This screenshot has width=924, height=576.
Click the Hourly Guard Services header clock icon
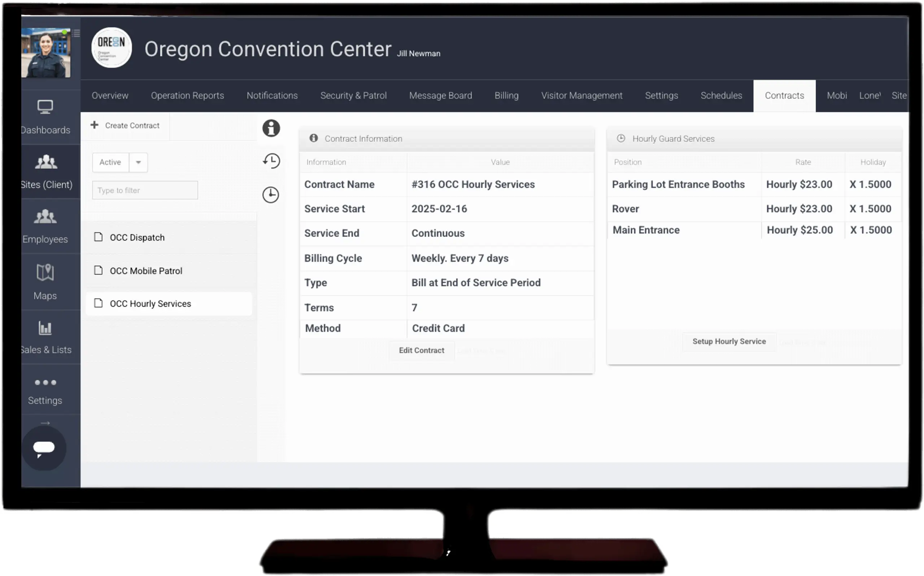click(621, 138)
